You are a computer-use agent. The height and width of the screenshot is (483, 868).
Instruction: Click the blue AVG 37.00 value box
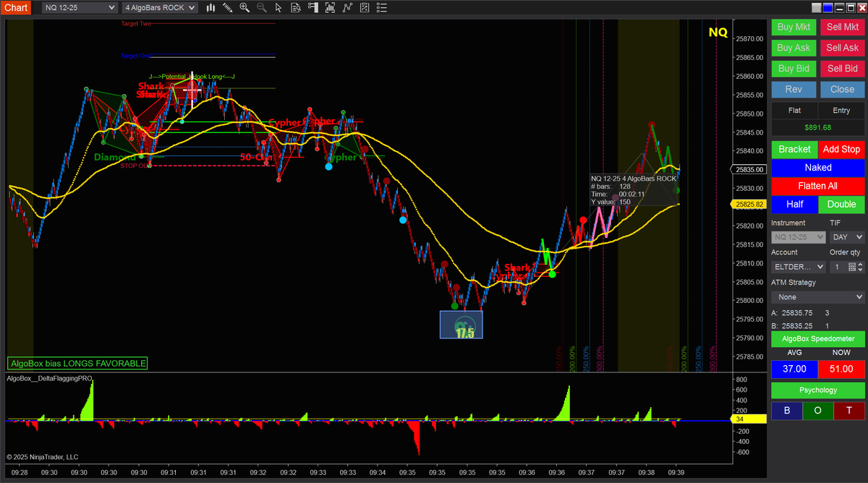pos(794,369)
